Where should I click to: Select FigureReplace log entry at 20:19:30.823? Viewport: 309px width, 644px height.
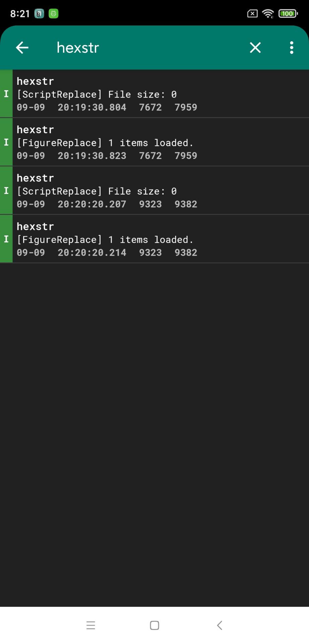pos(154,142)
